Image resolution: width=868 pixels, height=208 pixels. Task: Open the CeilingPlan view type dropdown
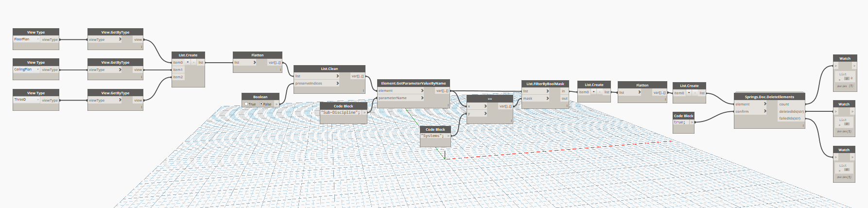[26, 69]
